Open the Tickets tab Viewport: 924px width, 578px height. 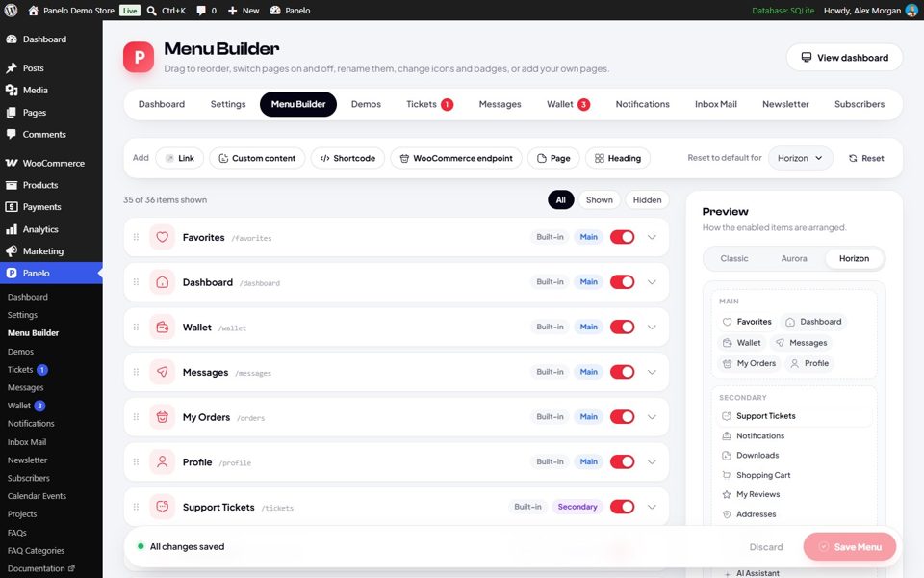click(x=429, y=104)
